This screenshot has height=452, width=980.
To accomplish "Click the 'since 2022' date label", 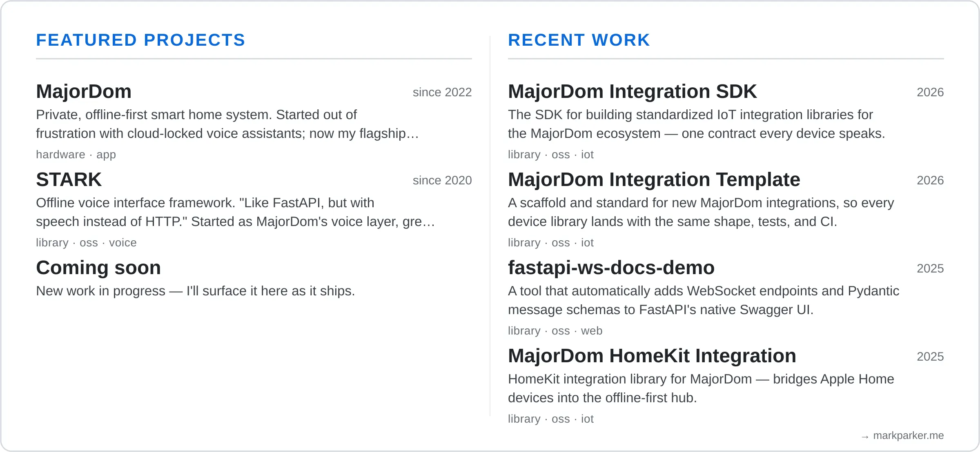I will click(x=442, y=92).
